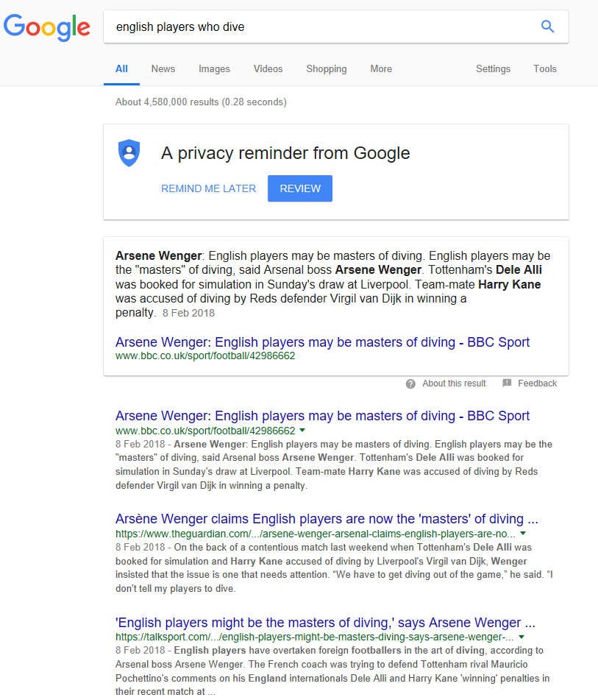The height and width of the screenshot is (700, 598).
Task: Click REMIND ME LATER
Action: point(208,188)
